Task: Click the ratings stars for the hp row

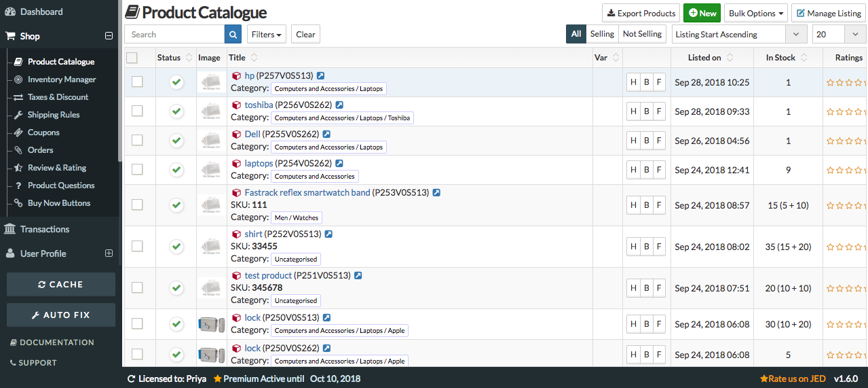Action: [846, 82]
